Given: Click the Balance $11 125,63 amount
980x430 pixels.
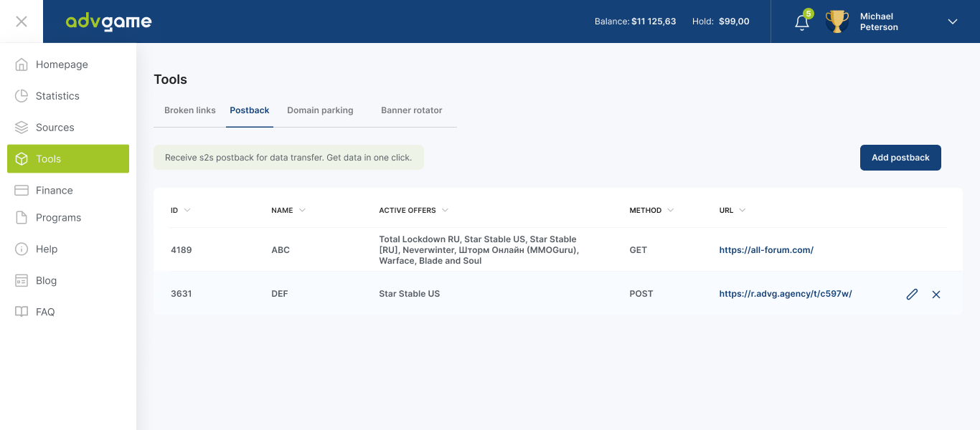Looking at the screenshot, I should (x=654, y=21).
